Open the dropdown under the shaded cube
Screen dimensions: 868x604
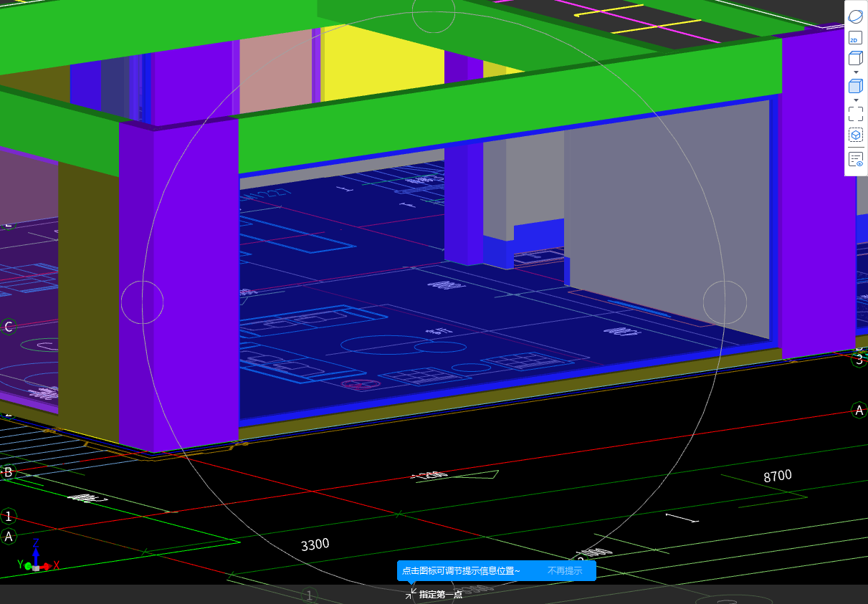pos(855,100)
